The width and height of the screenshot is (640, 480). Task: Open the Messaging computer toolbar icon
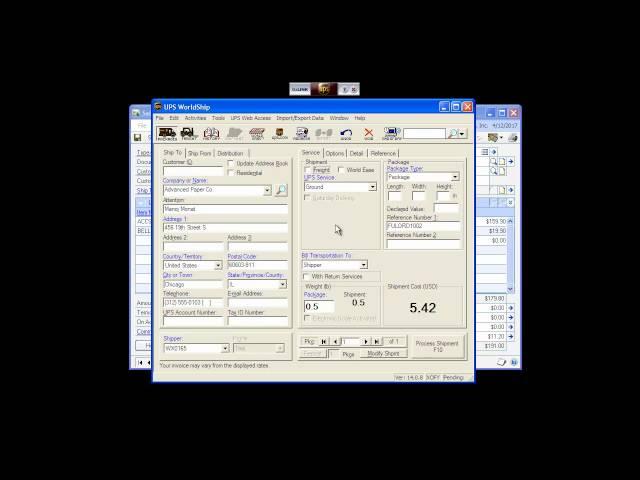coord(302,133)
